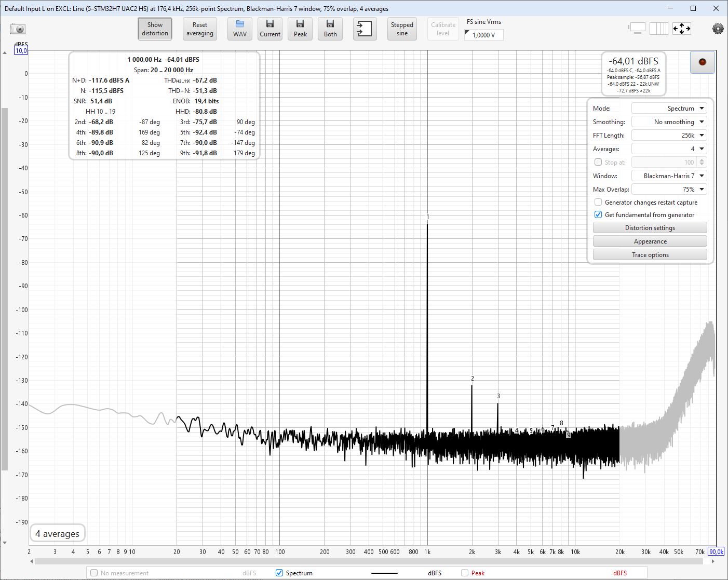Start Stepped sine measurement
The height and width of the screenshot is (580, 728).
click(402, 29)
